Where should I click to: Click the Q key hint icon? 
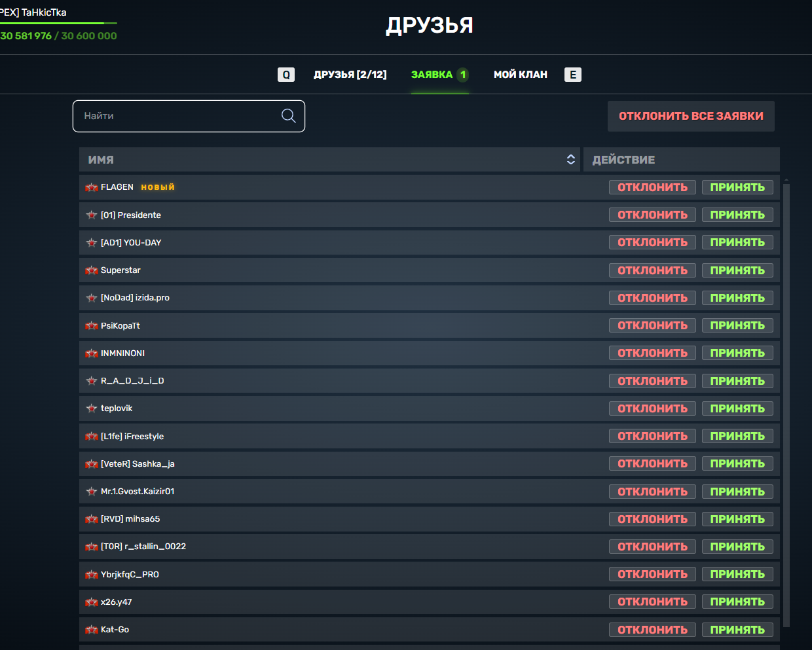point(286,75)
